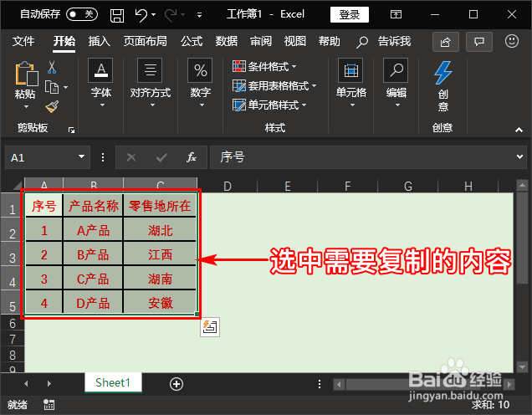Click the Copy icon
This screenshot has width=532, height=415.
point(52,88)
